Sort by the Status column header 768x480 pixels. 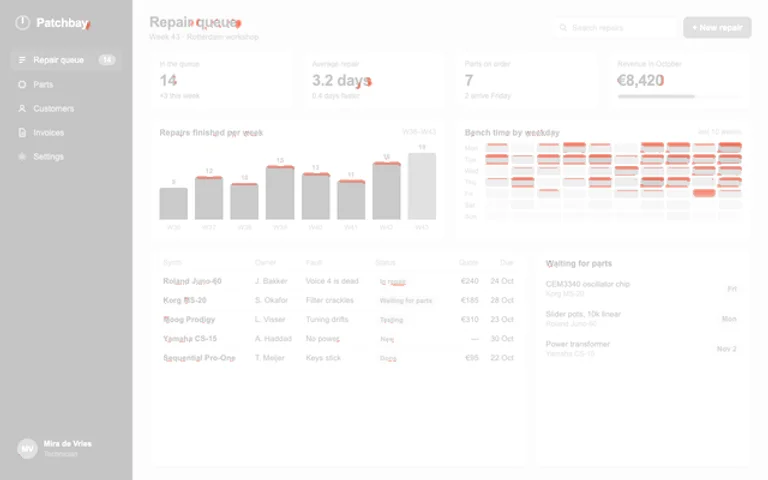point(385,263)
